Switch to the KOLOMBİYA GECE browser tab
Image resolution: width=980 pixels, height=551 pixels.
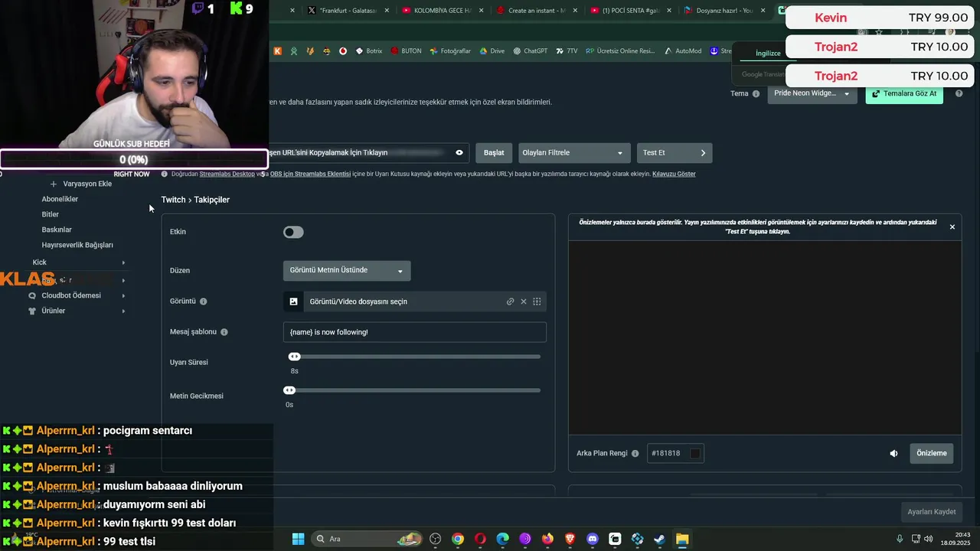click(444, 11)
